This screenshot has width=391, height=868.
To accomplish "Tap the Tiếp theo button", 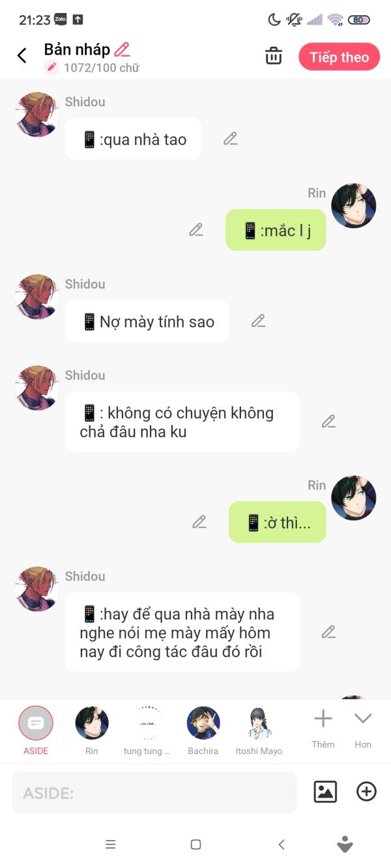I will click(x=339, y=57).
